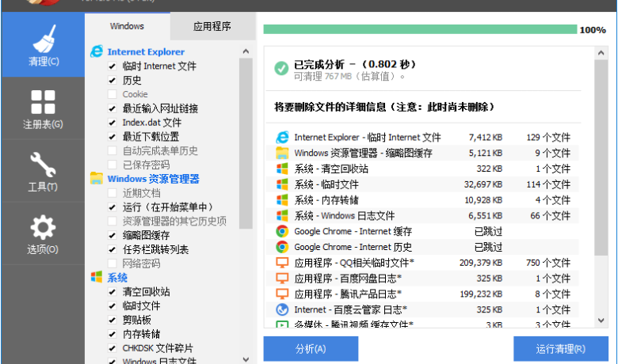This screenshot has width=618, height=364.
Task: Toggle 最近下载位置 checkbox
Action: 113,137
